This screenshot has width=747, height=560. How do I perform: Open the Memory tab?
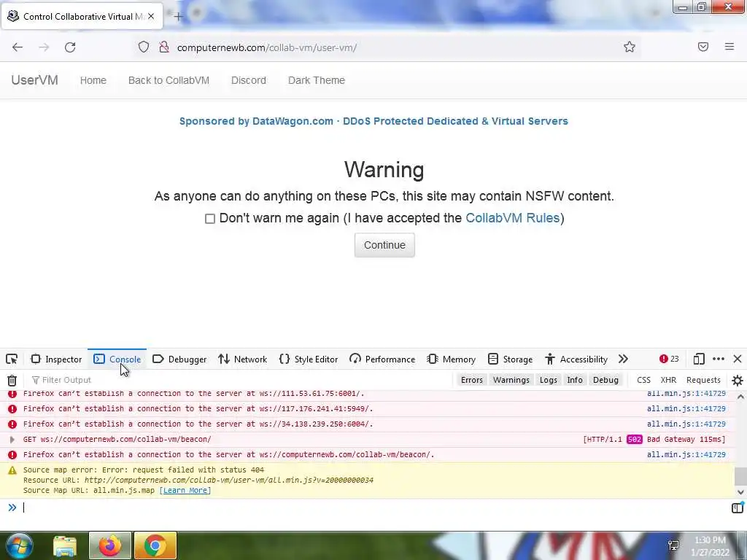tap(451, 359)
